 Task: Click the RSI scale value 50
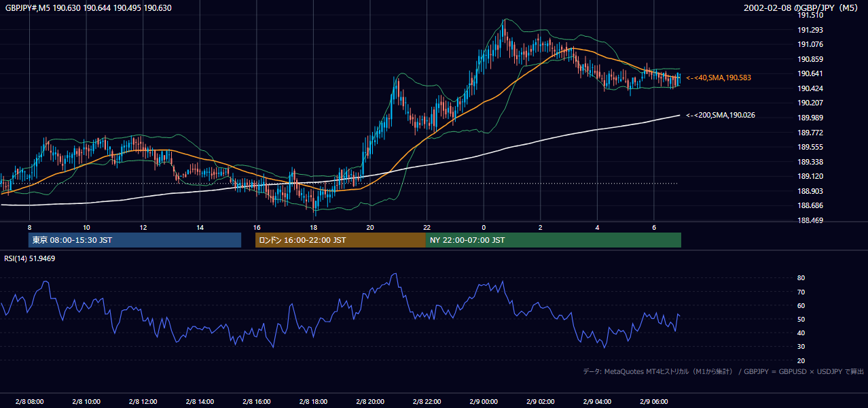point(801,319)
